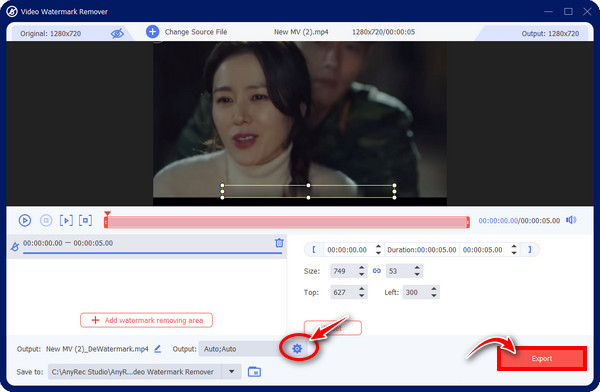Decrease the height size value
The width and height of the screenshot is (600, 392).
417,274
